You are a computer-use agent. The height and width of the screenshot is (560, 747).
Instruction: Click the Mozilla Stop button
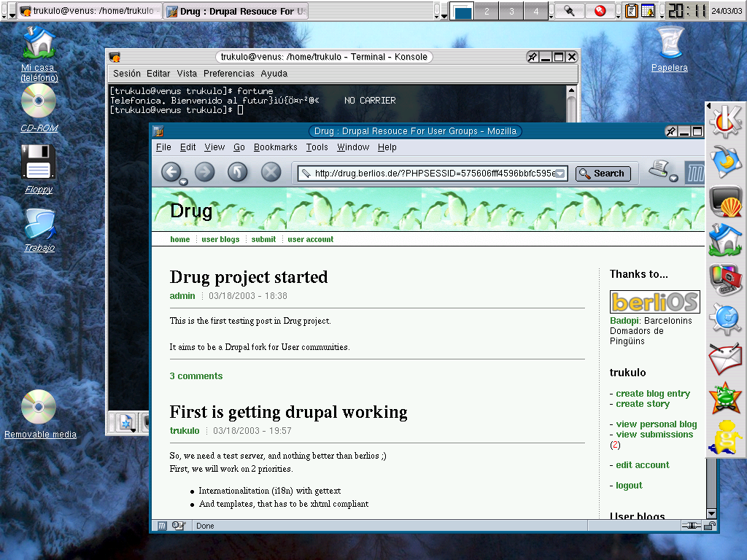(x=271, y=172)
